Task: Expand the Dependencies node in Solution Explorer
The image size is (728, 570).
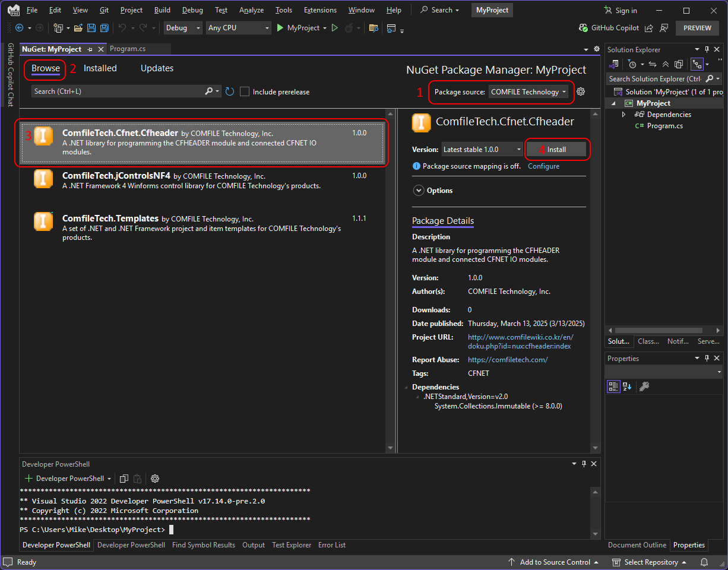Action: (623, 115)
